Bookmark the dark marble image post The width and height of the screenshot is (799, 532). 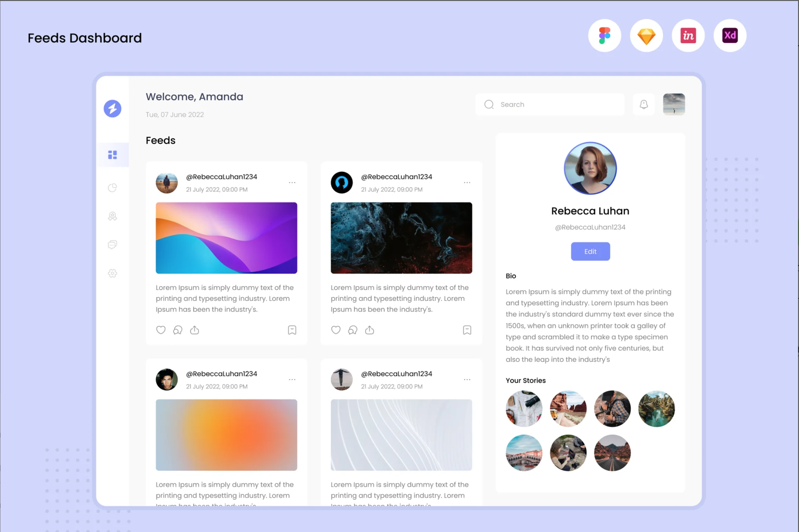tap(467, 330)
